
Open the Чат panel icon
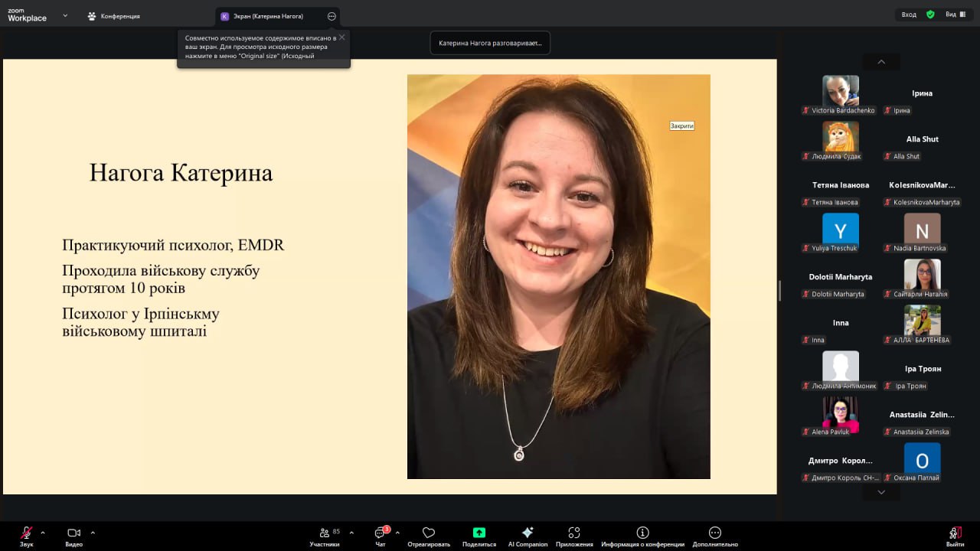(x=380, y=533)
